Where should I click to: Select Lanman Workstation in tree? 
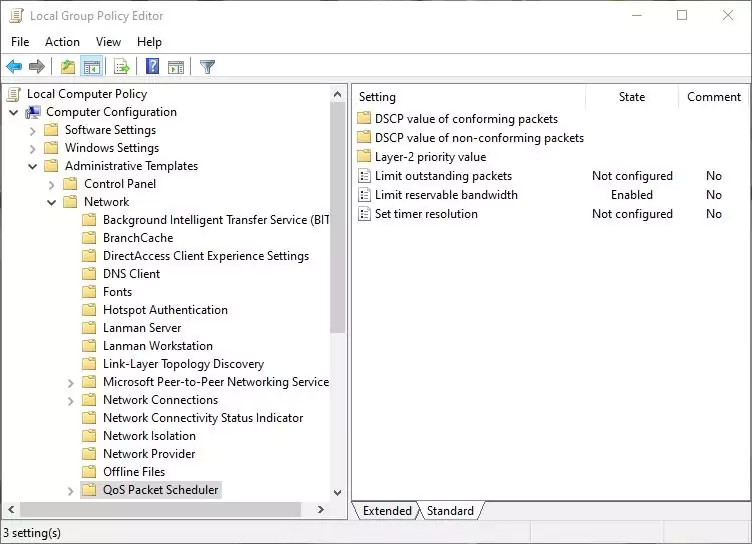[x=158, y=346]
